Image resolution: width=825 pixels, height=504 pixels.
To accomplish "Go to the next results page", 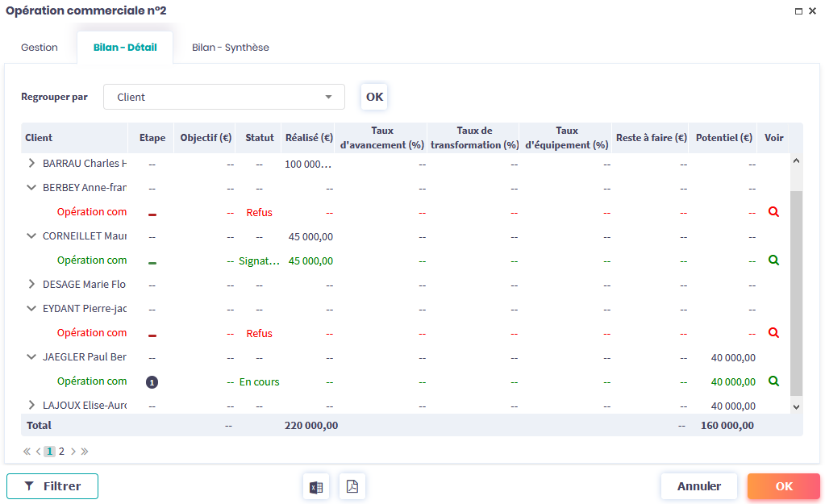I will coord(73,452).
